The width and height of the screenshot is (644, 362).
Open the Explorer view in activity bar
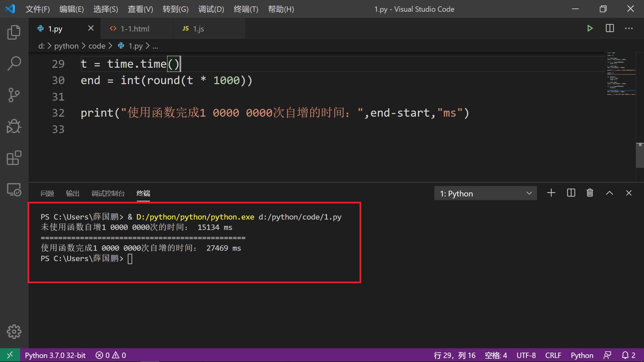[x=14, y=32]
